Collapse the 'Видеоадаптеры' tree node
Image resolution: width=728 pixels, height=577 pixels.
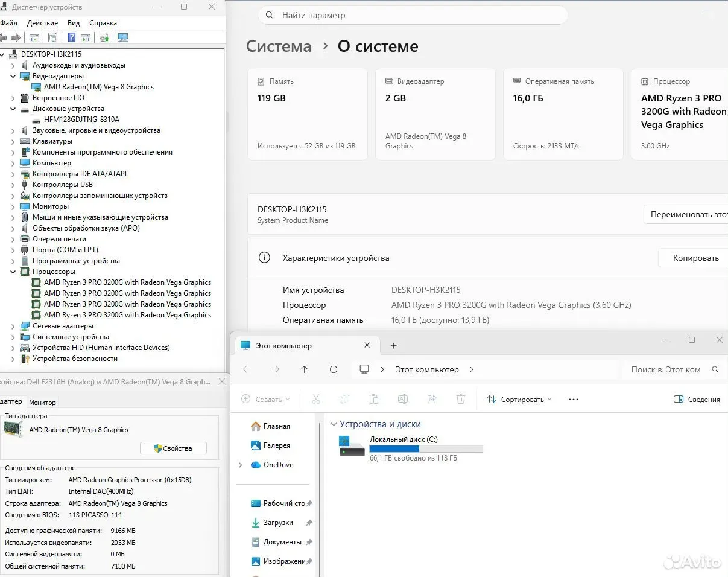pos(13,76)
